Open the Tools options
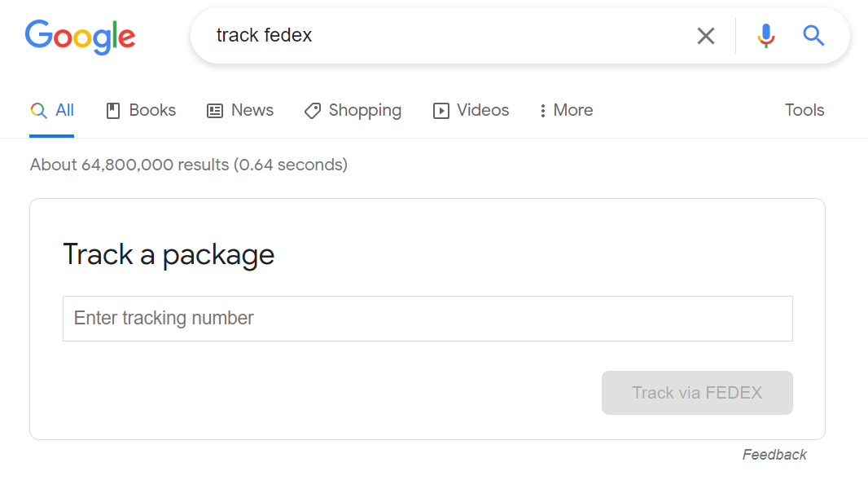The image size is (868, 489). [x=804, y=110]
